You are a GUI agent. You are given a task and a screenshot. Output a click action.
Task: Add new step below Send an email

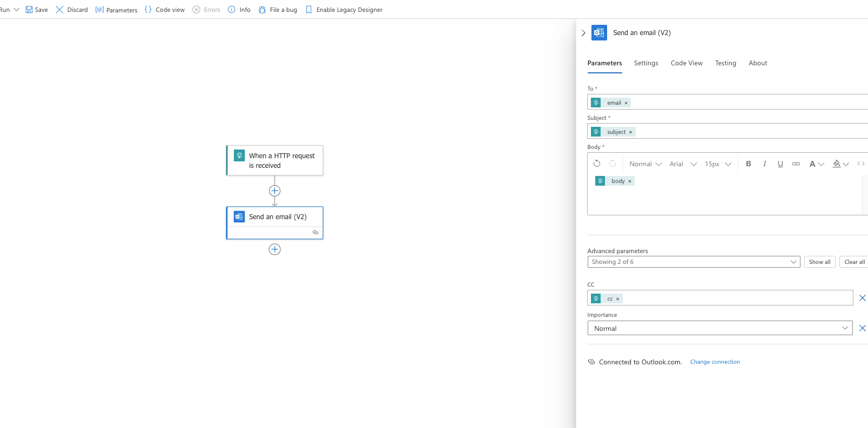[x=274, y=249]
